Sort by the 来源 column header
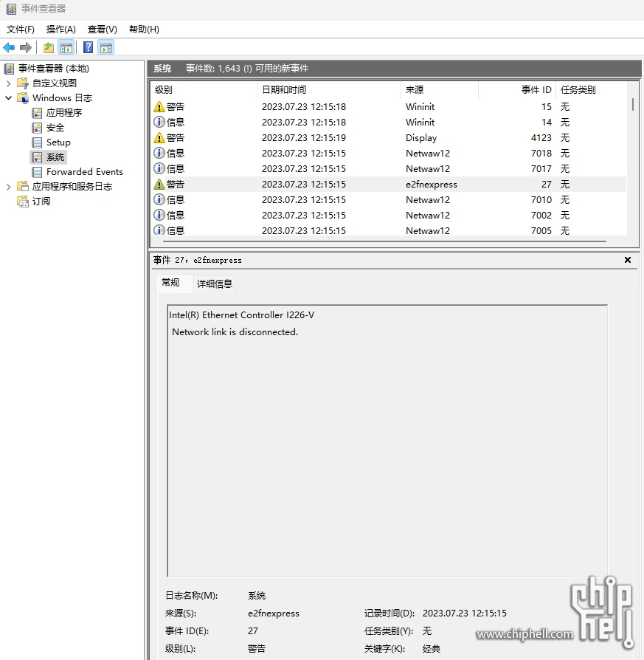This screenshot has height=660, width=644. point(440,89)
